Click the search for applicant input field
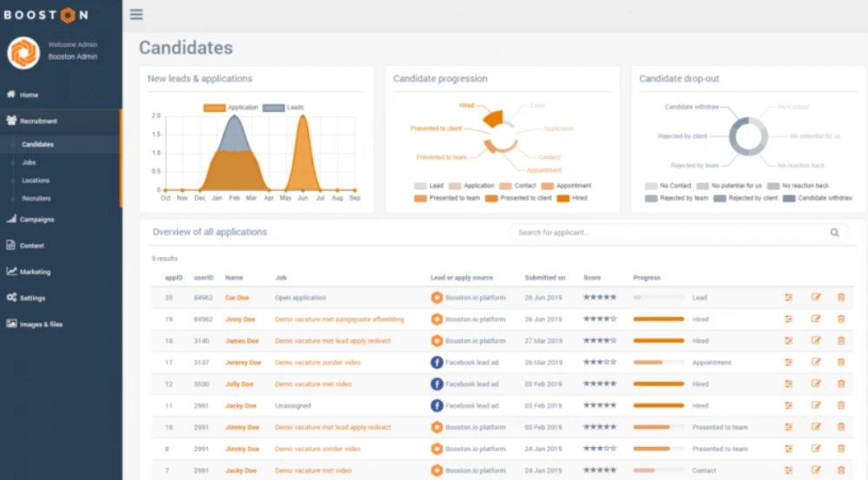 pyautogui.click(x=668, y=233)
